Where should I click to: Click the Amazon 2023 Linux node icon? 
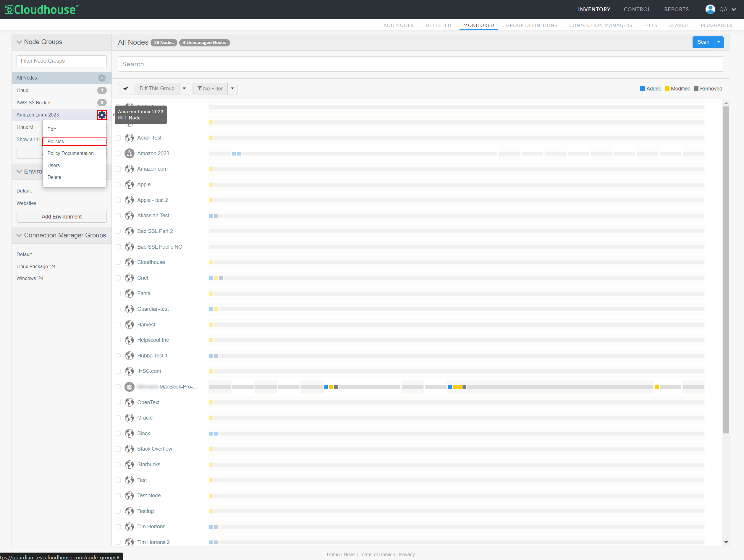130,153
